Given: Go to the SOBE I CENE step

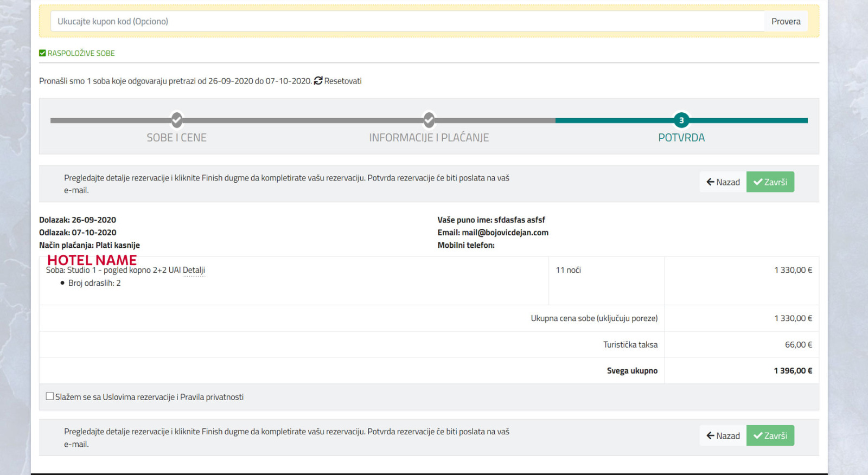Looking at the screenshot, I should coord(176,138).
